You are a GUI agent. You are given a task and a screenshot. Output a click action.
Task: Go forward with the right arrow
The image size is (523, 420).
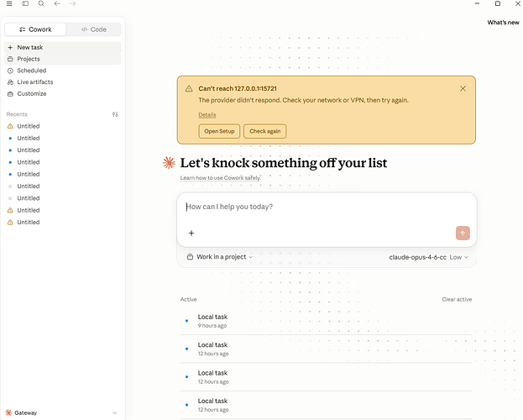tap(72, 3)
